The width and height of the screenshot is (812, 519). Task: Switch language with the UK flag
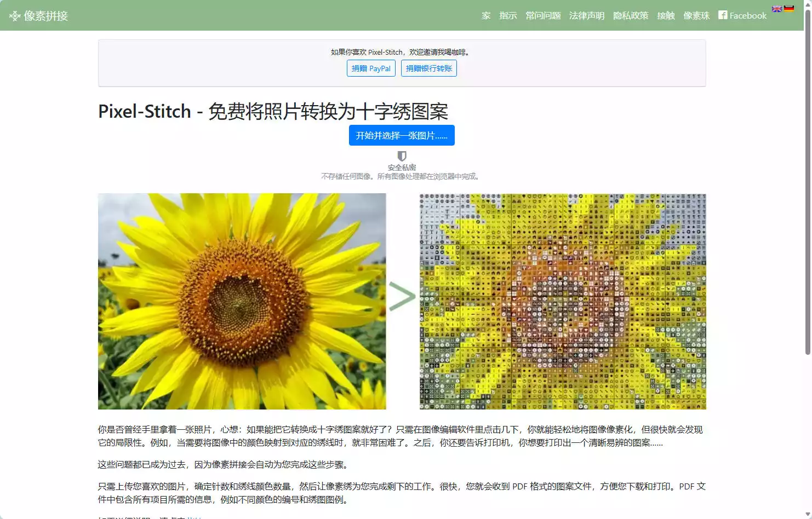tap(777, 9)
